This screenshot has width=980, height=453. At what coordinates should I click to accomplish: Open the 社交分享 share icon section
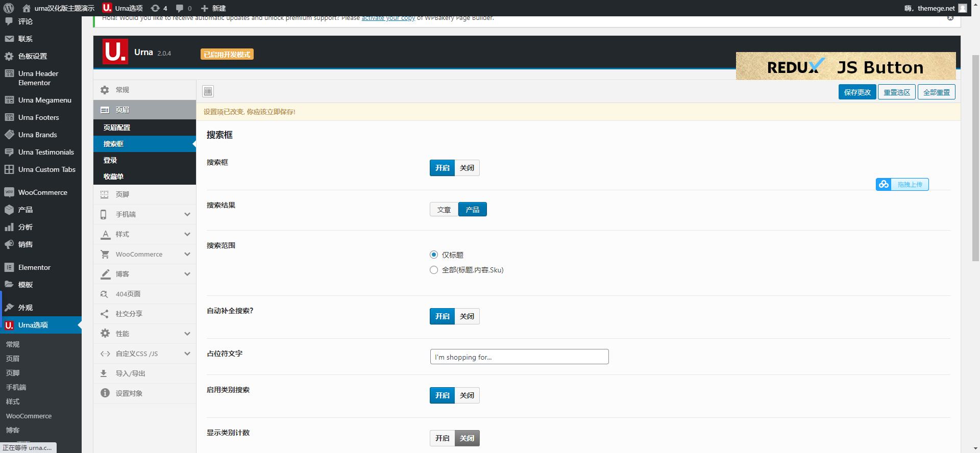click(x=144, y=314)
